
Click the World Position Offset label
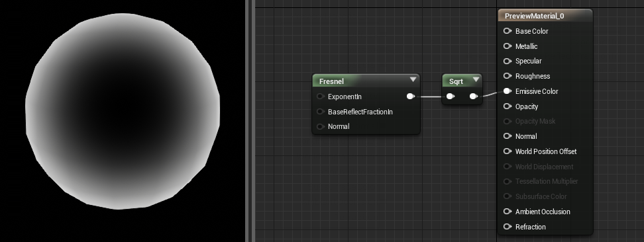[546, 152]
